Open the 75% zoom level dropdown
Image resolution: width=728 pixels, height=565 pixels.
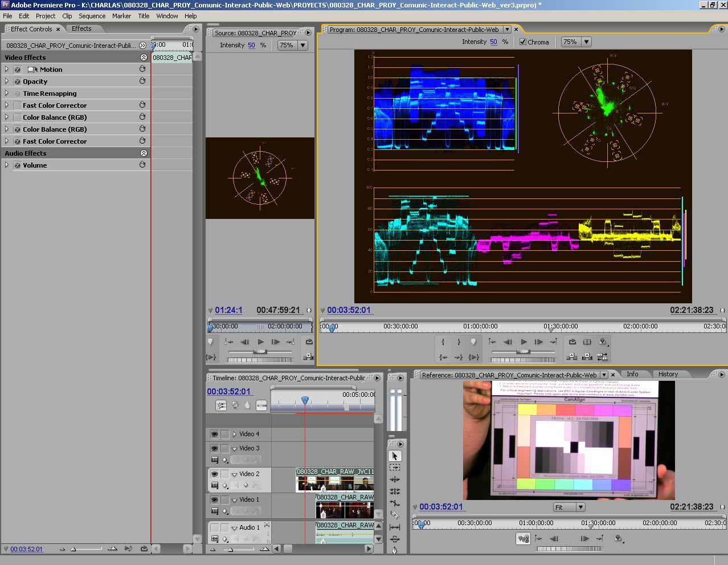coord(575,42)
